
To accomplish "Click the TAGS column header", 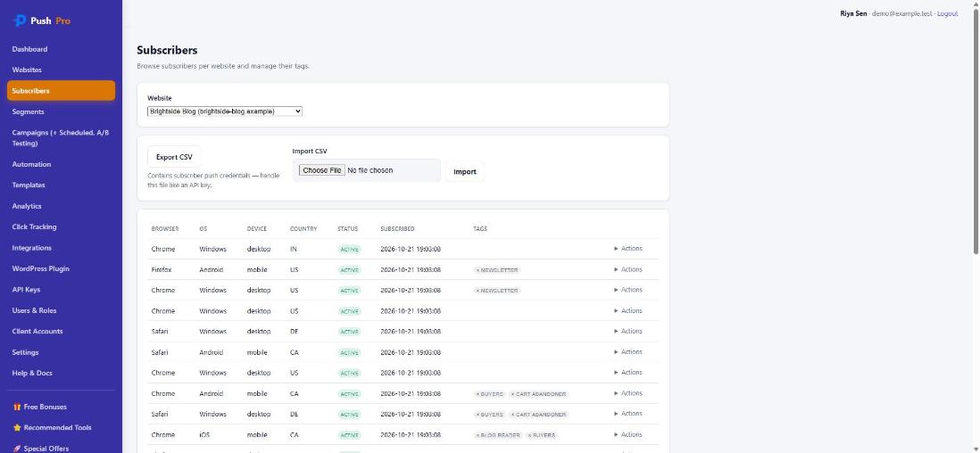I will tap(480, 228).
